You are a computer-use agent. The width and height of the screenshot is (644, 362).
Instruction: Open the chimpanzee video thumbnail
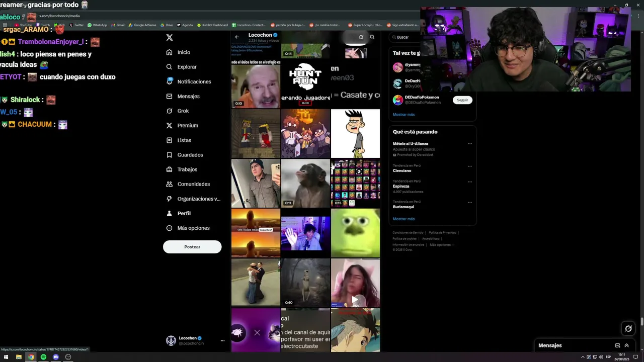pos(305,184)
